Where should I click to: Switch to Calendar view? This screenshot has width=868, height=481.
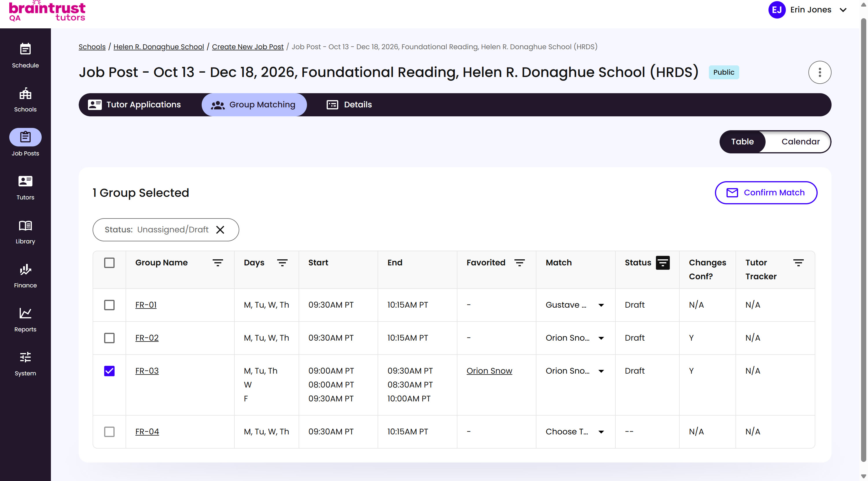pyautogui.click(x=800, y=142)
